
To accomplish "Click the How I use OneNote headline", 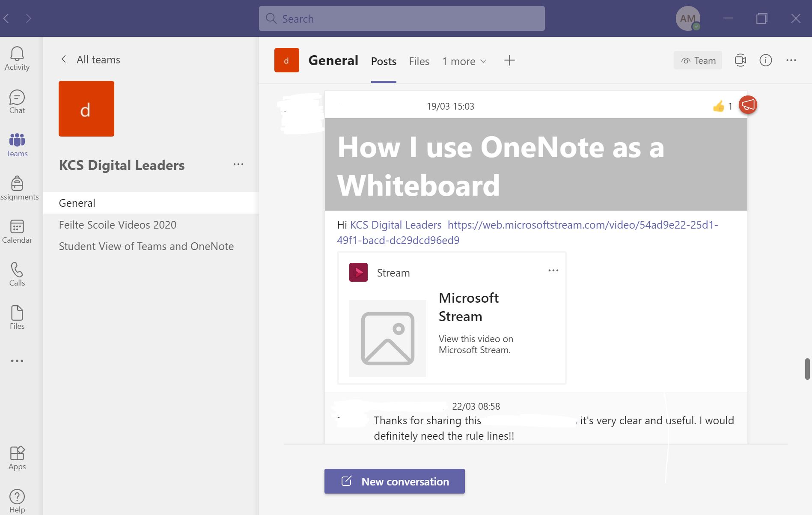I will pyautogui.click(x=501, y=166).
